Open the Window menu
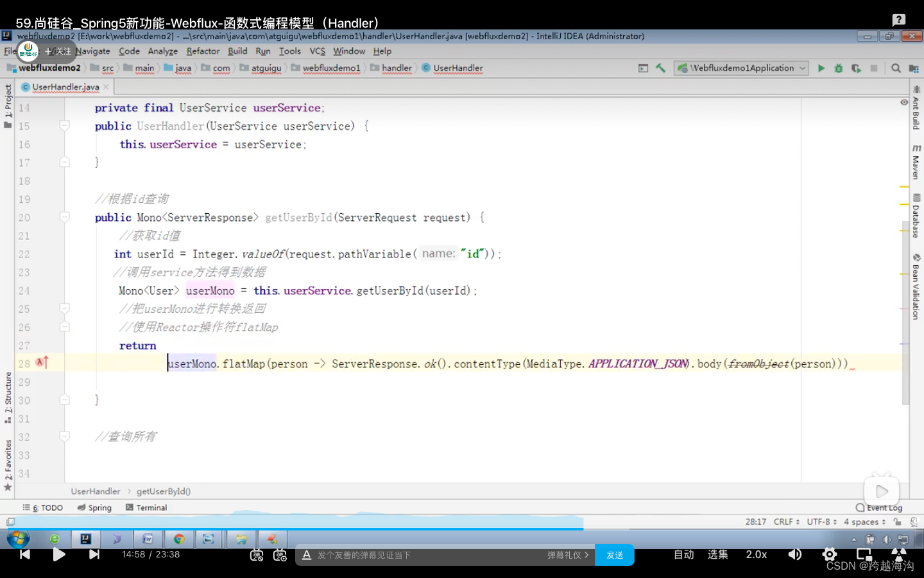The image size is (924, 578). [x=349, y=51]
